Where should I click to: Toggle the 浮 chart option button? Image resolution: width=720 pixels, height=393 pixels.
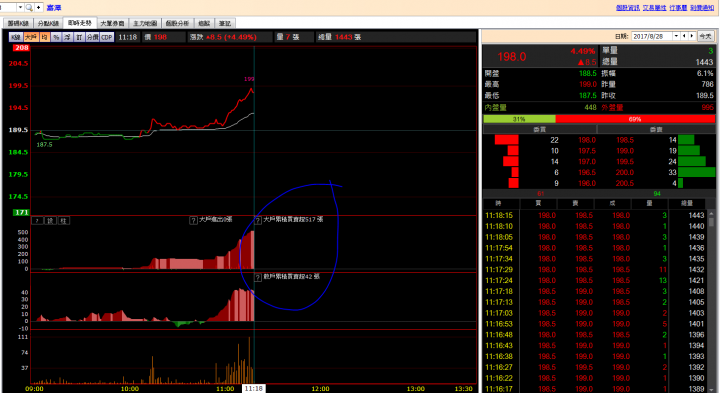[68, 37]
